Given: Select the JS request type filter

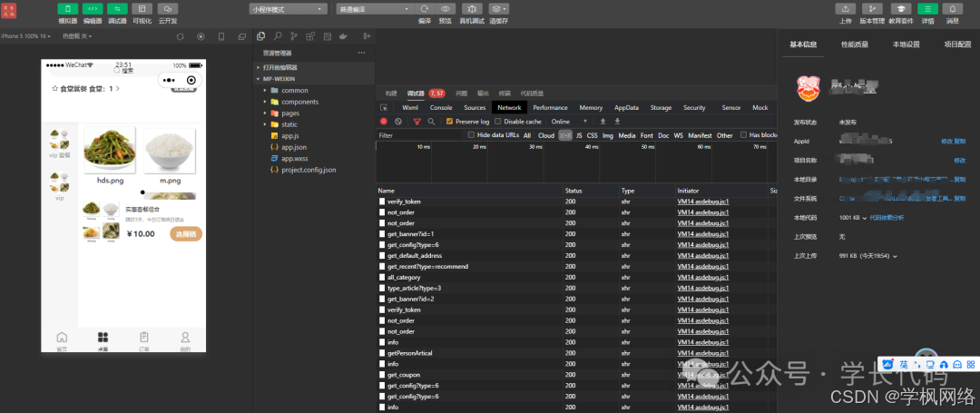Looking at the screenshot, I should (x=579, y=135).
